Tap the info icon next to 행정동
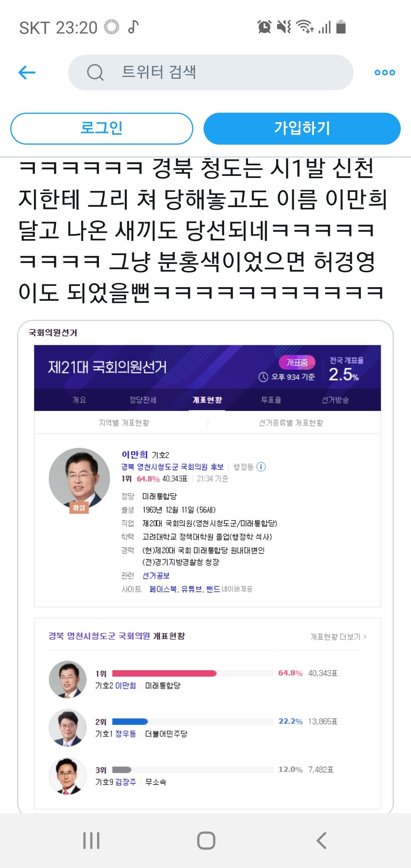The height and width of the screenshot is (868, 411). pyautogui.click(x=261, y=467)
